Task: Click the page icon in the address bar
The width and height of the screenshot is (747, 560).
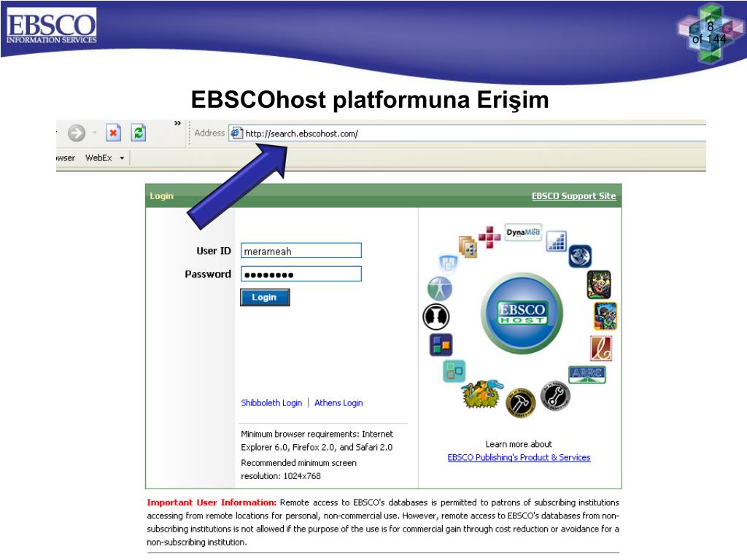Action: pos(236,133)
